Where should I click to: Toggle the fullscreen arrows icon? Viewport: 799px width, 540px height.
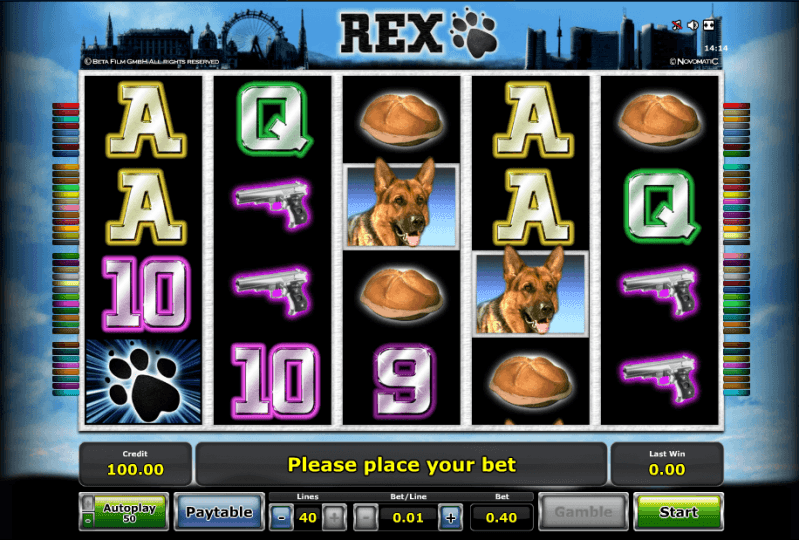(709, 25)
